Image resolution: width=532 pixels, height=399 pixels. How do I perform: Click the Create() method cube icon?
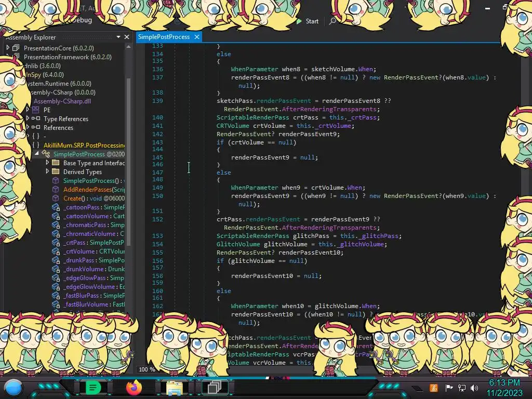coord(56,198)
